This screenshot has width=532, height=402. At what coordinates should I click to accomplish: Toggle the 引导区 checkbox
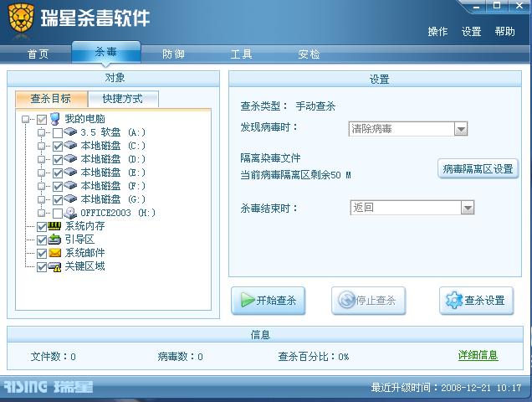42,240
